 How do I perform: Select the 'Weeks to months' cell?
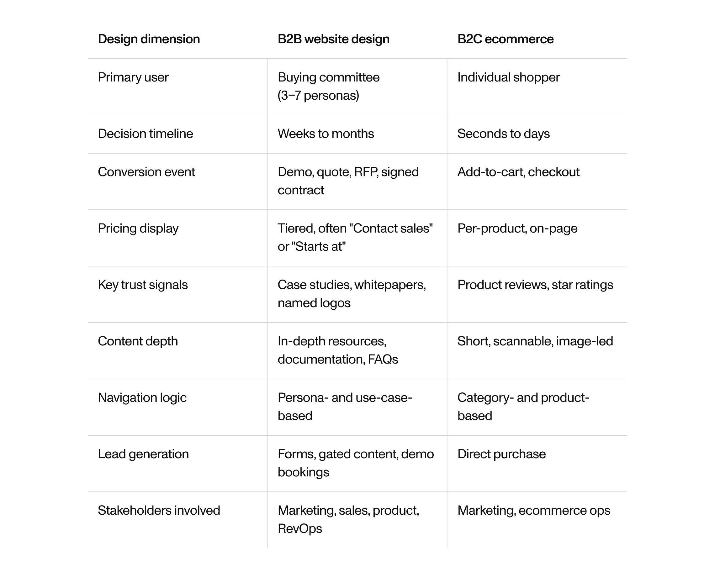326,134
